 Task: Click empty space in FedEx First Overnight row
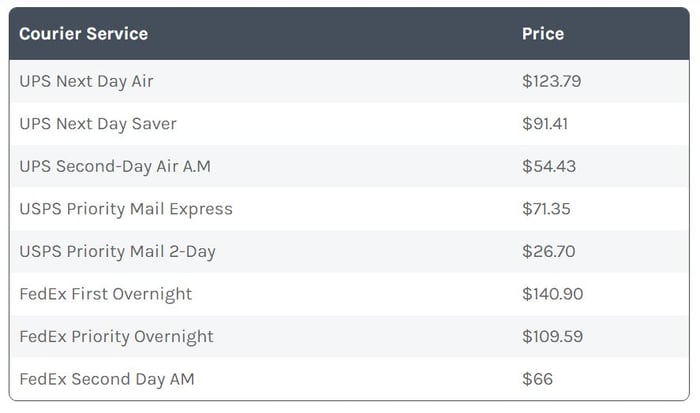pyautogui.click(x=357, y=294)
